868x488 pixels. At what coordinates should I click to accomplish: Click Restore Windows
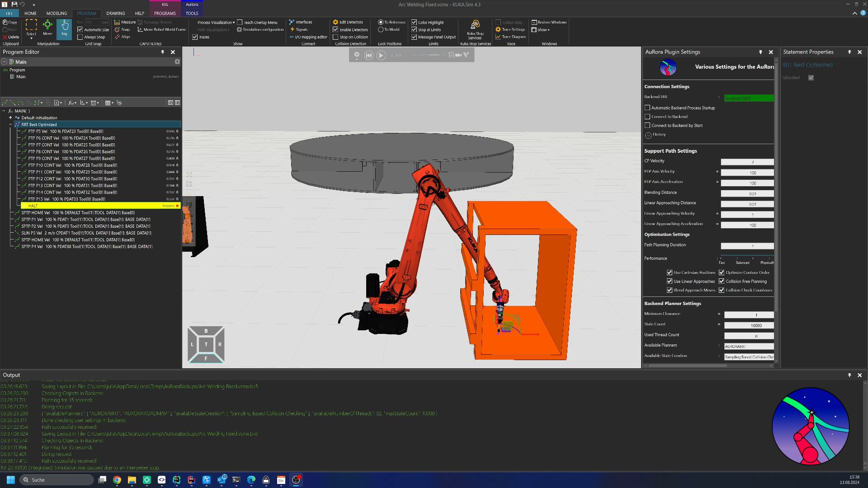(549, 22)
